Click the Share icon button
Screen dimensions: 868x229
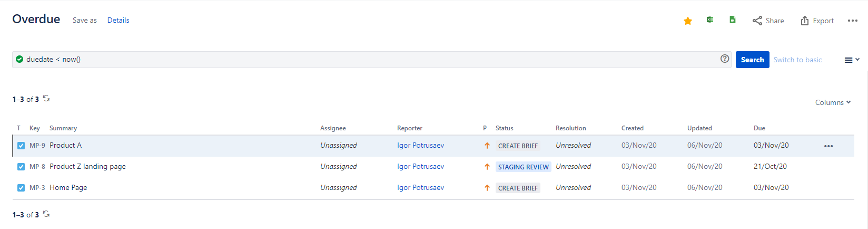click(x=768, y=21)
